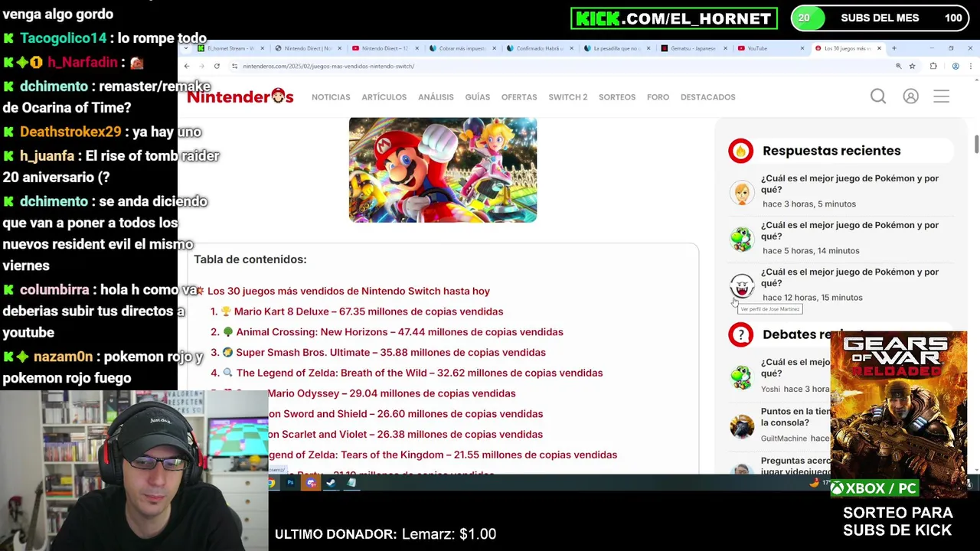Click the Steam taskbar icon
980x551 pixels.
tap(331, 483)
